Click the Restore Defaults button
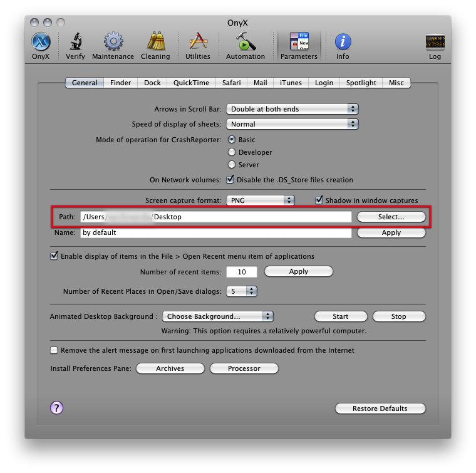The width and height of the screenshot is (476, 473). click(380, 408)
